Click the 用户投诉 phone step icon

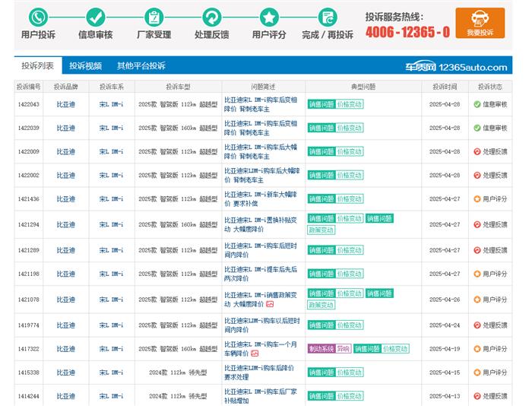38,17
